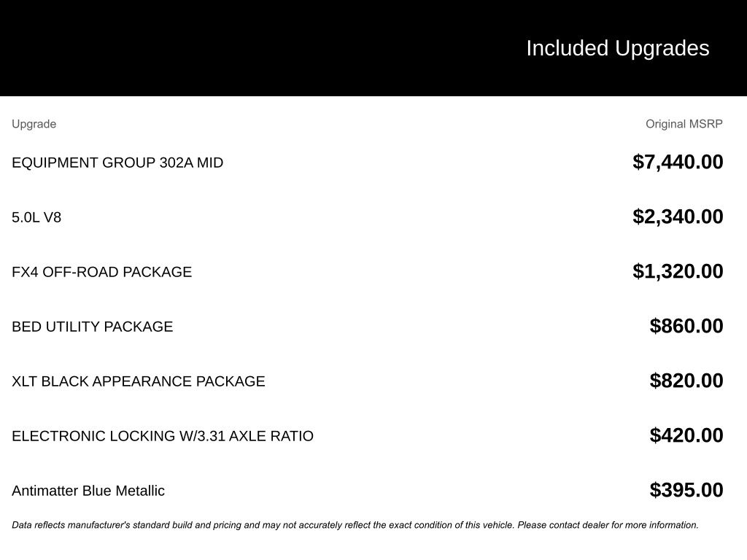Click the $820.00 price
The height and width of the screenshot is (560, 747).
pos(686,381)
